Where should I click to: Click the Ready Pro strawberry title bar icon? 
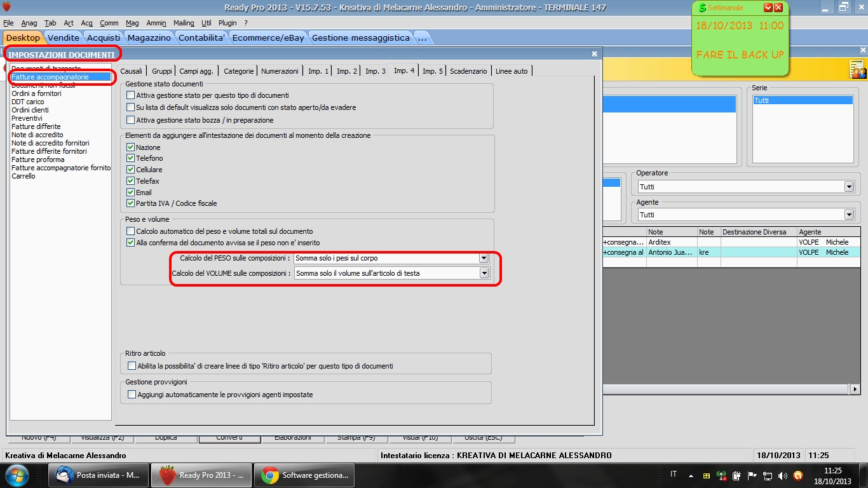click(8, 7)
